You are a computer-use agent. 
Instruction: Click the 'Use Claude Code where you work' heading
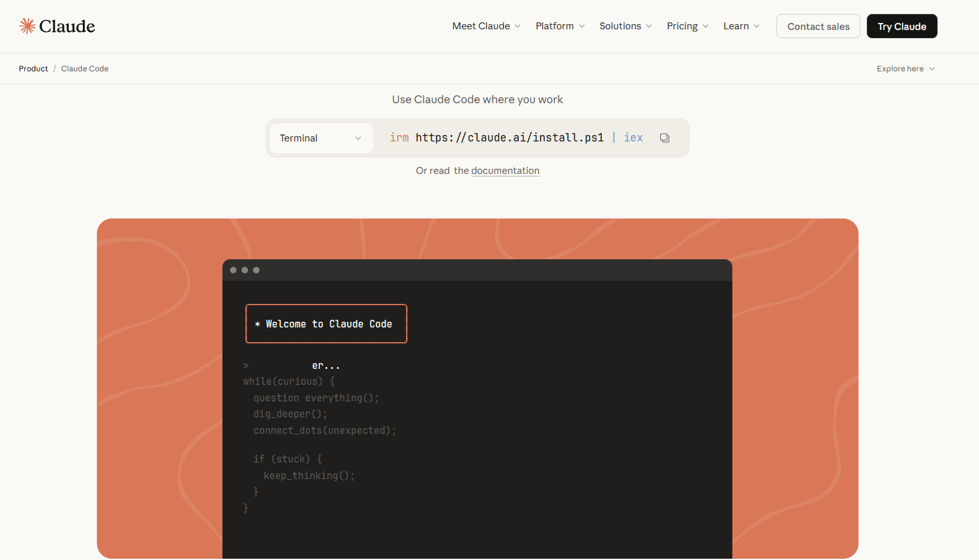click(x=477, y=99)
